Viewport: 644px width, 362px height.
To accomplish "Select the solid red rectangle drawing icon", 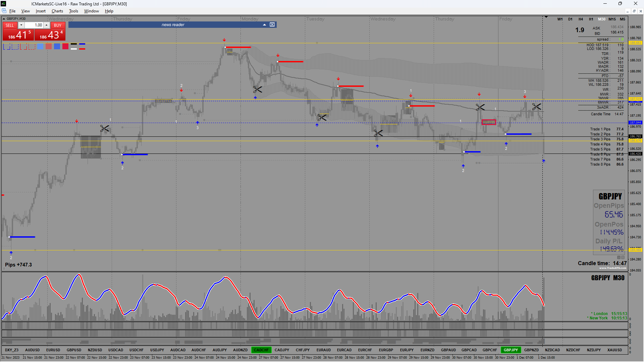I will coord(23,47).
